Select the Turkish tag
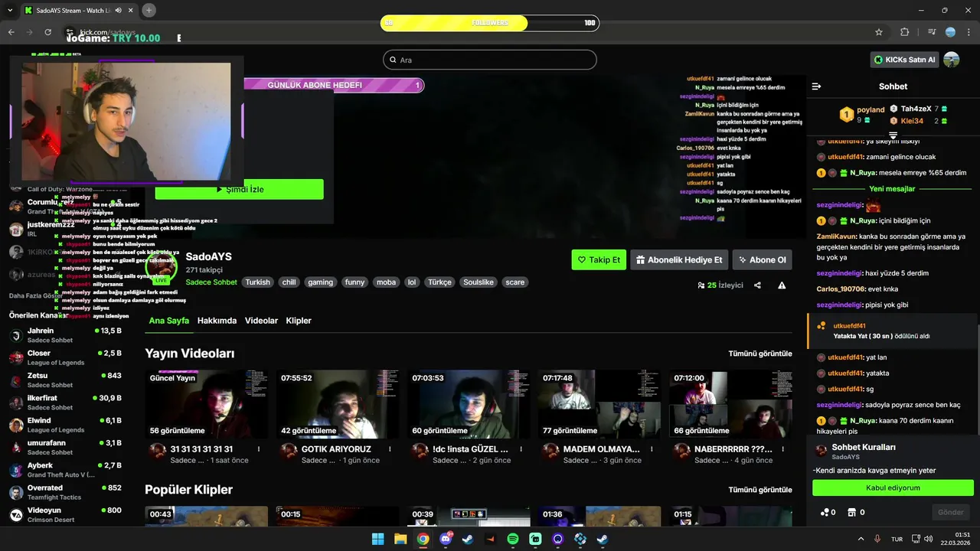This screenshot has width=980, height=551. (257, 282)
